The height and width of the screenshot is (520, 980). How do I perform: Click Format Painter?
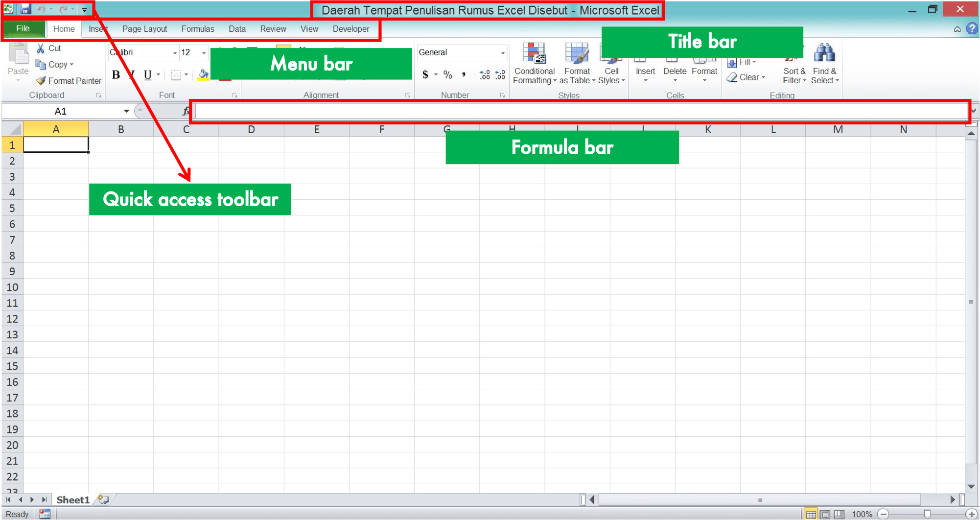point(69,80)
